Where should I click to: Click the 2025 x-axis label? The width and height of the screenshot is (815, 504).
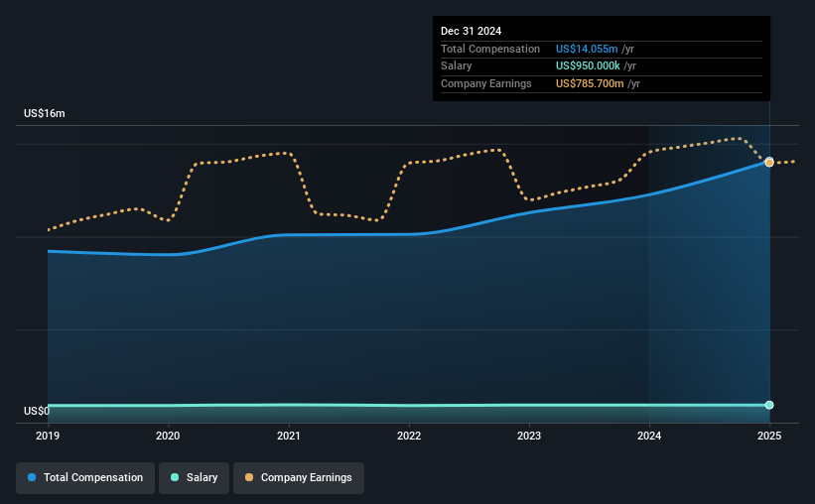769,436
